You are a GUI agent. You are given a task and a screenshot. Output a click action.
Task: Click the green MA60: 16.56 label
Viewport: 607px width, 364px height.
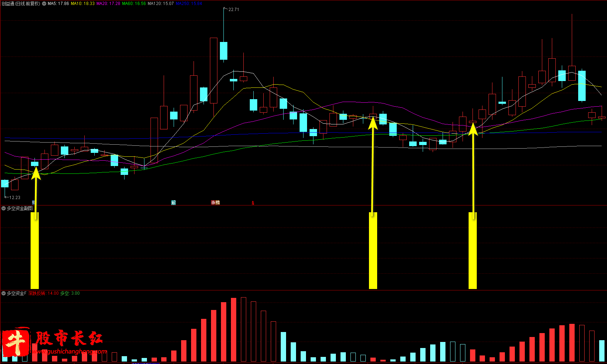[134, 4]
